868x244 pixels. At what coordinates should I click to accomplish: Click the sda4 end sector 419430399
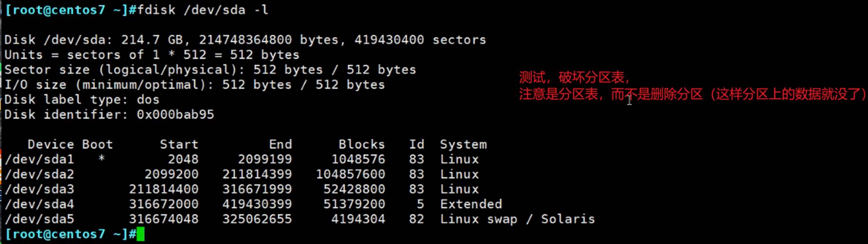pos(257,204)
